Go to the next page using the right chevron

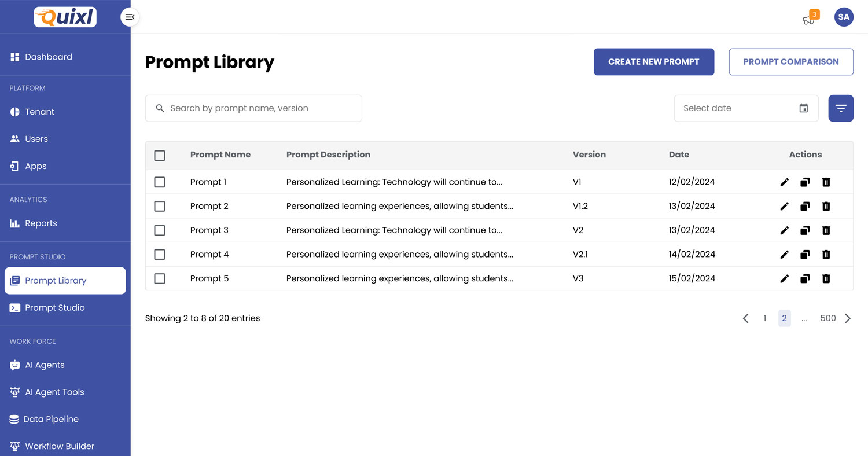point(848,318)
